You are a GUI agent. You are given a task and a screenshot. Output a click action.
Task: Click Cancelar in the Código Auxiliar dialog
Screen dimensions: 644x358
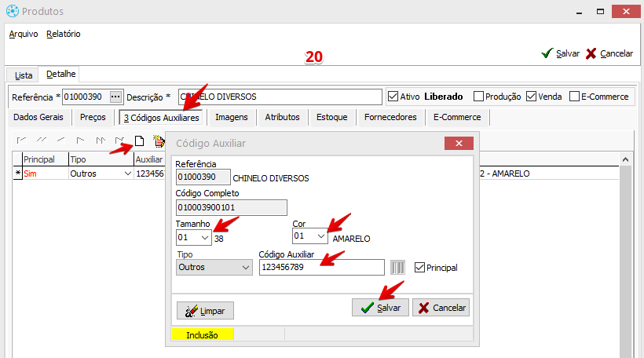point(441,308)
